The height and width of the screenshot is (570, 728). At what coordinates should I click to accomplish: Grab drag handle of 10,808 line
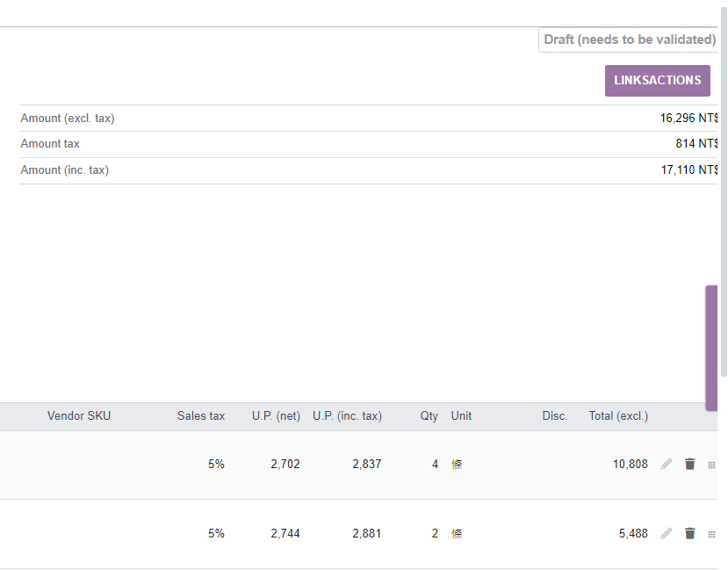pos(711,465)
